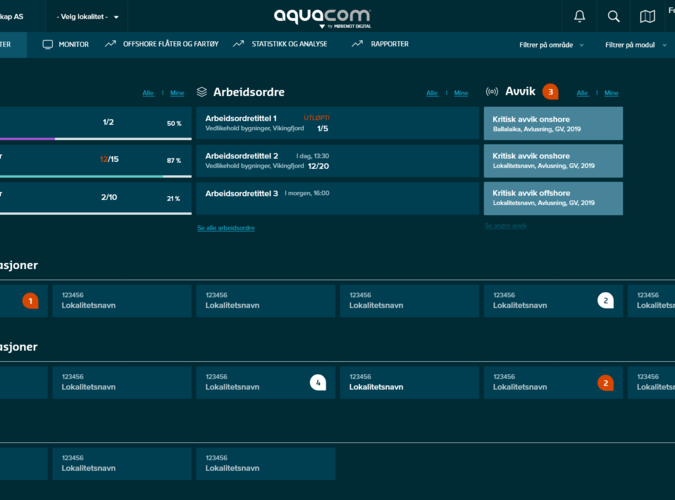Open search with the magnifier icon
675x500 pixels.
pos(613,16)
